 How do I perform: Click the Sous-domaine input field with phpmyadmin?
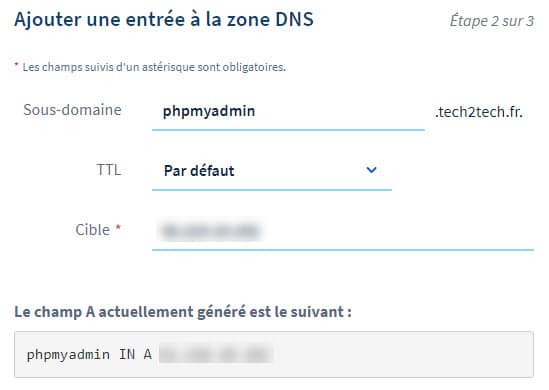click(x=288, y=112)
